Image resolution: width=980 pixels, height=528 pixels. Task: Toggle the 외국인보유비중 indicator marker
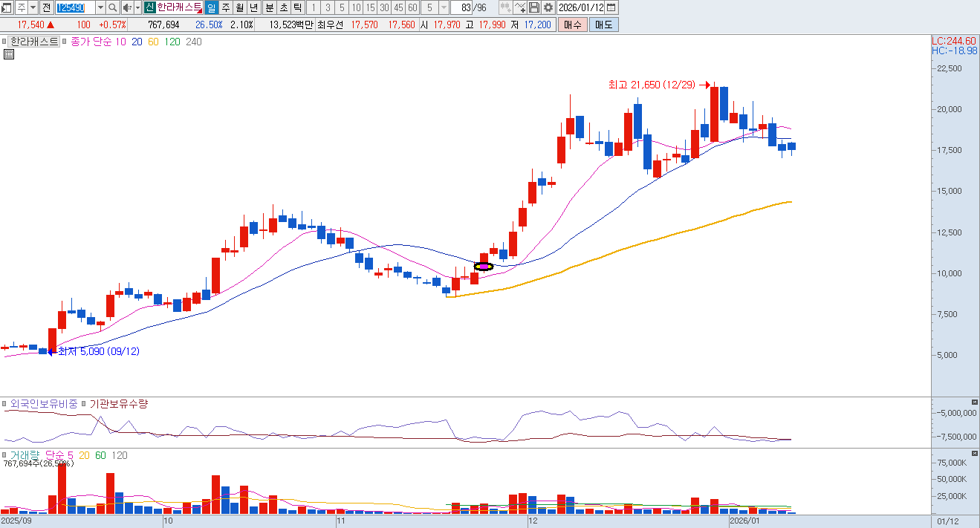[x=5, y=404]
